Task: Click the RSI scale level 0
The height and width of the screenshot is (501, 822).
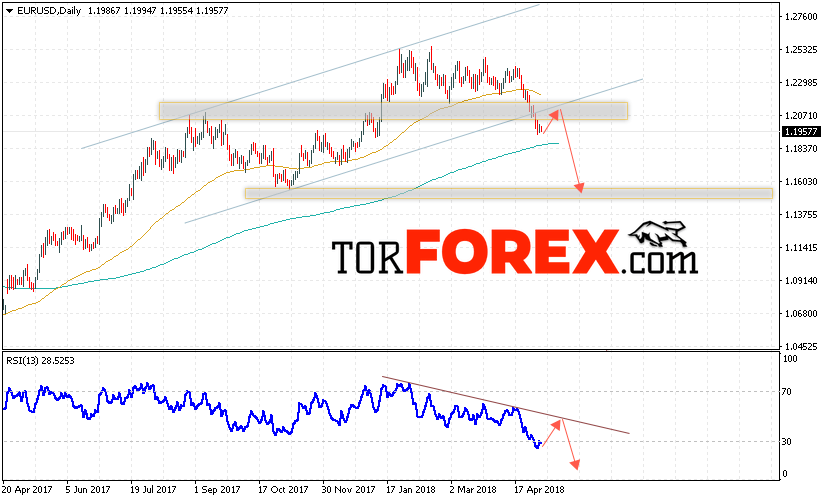Action: click(x=785, y=474)
